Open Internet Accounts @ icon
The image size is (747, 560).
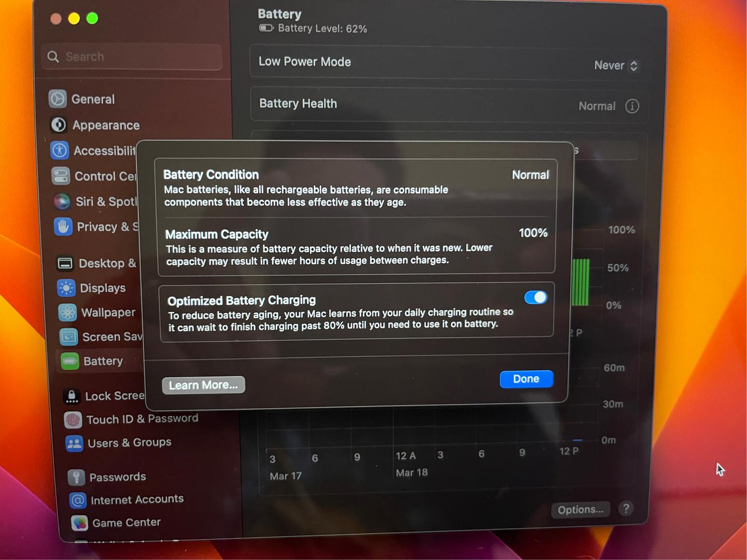(x=78, y=500)
